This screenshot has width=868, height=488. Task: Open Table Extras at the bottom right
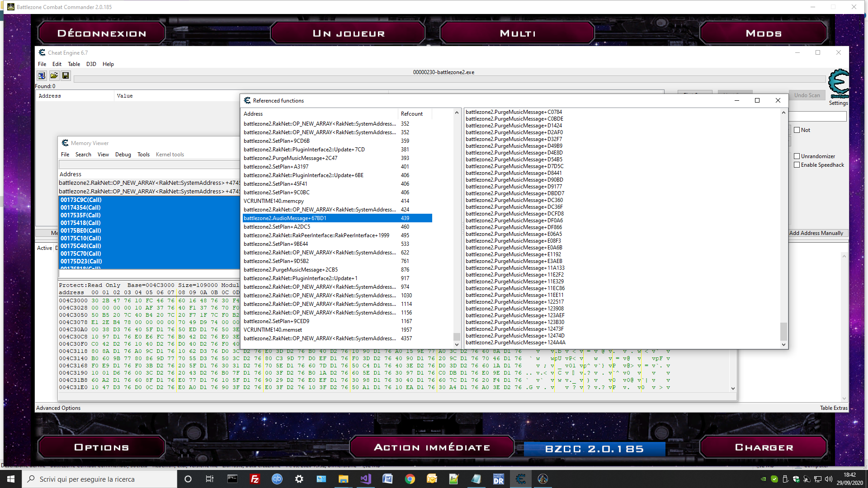click(x=834, y=408)
